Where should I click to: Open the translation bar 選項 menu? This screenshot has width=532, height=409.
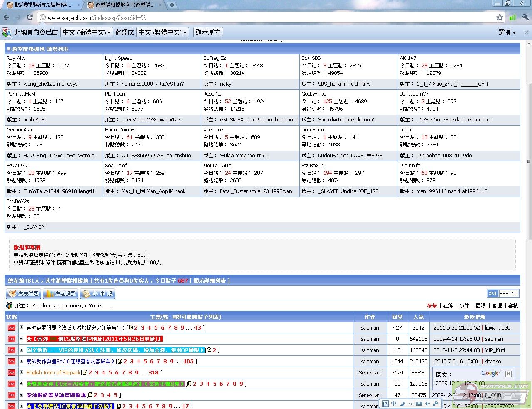[x=507, y=32]
